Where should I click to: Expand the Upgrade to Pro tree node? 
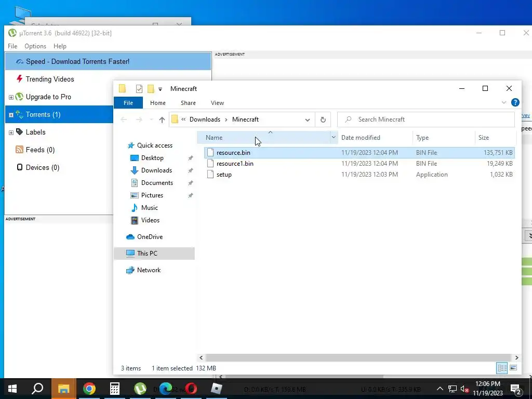point(11,97)
